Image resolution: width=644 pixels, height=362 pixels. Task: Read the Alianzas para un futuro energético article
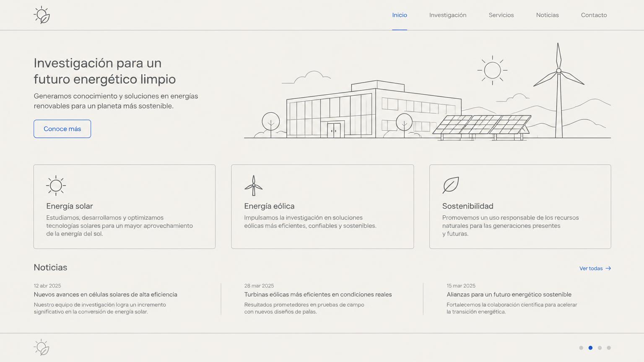point(509,295)
